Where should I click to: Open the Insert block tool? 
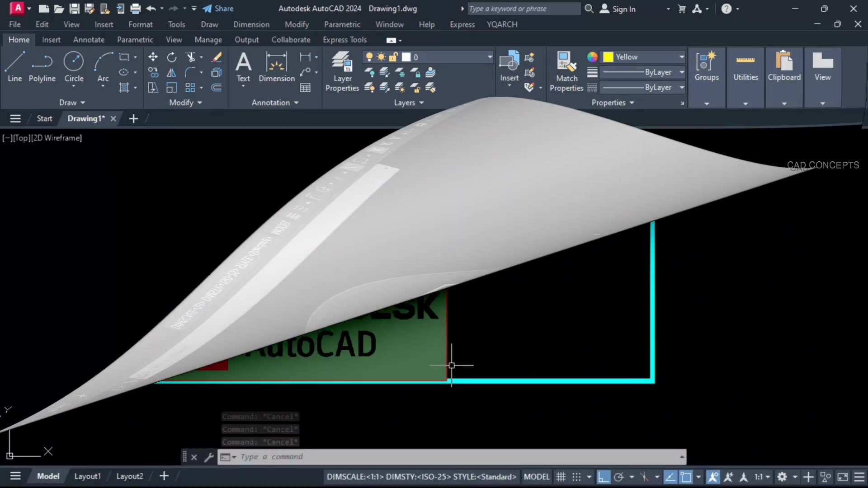pyautogui.click(x=509, y=66)
